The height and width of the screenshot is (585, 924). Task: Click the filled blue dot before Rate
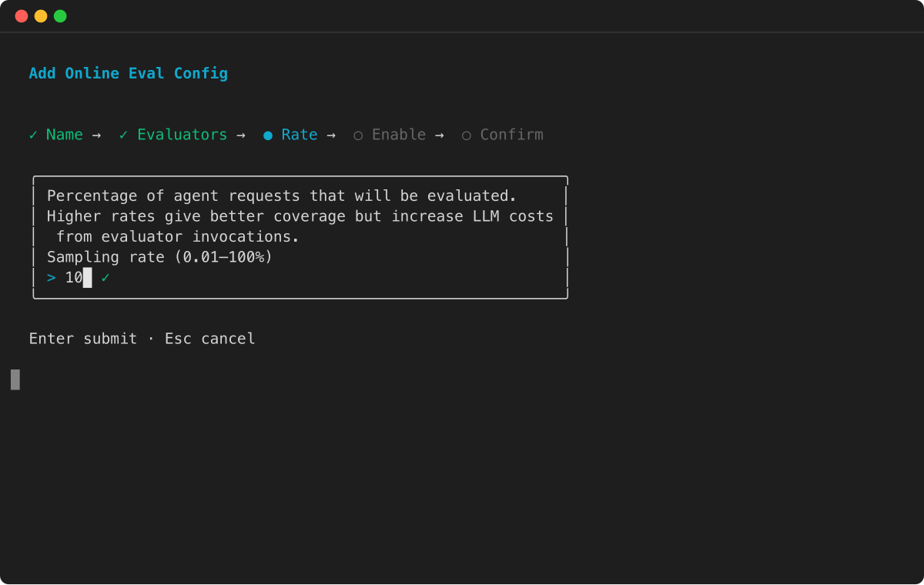pos(268,135)
